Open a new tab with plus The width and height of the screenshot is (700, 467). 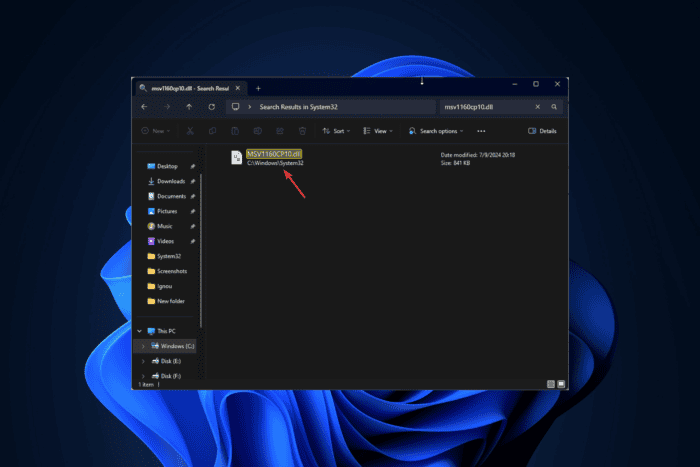258,88
